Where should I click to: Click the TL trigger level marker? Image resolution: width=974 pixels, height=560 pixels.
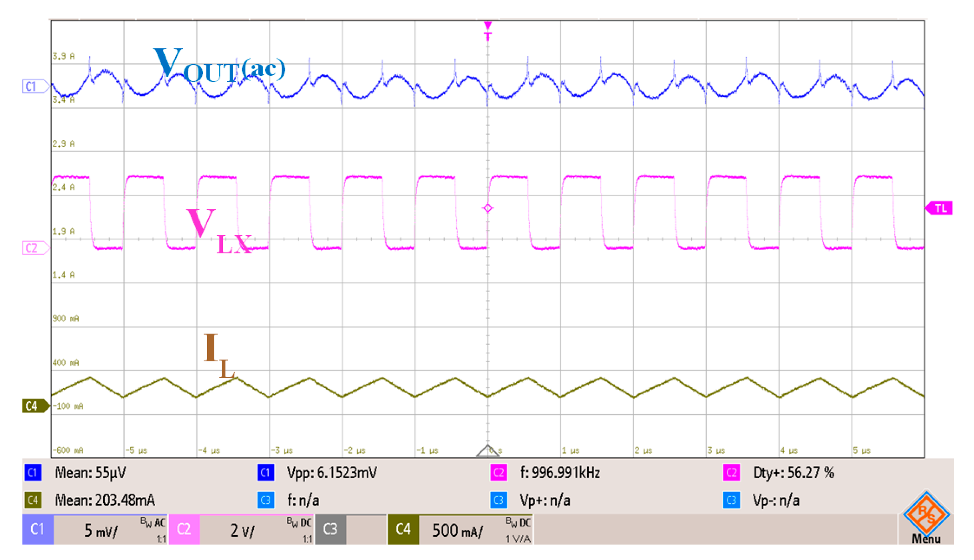click(x=940, y=208)
